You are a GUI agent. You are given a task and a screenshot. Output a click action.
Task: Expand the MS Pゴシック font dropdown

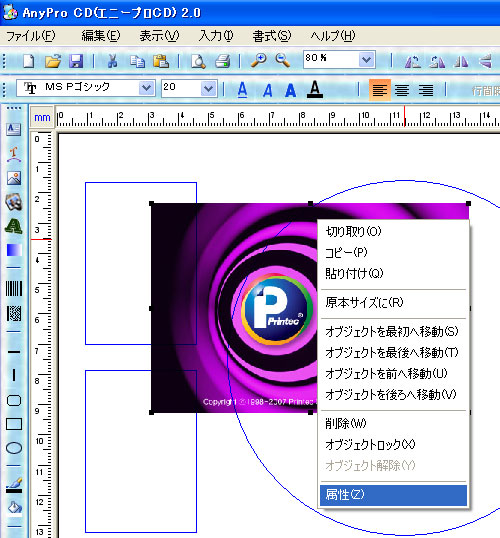click(x=146, y=89)
